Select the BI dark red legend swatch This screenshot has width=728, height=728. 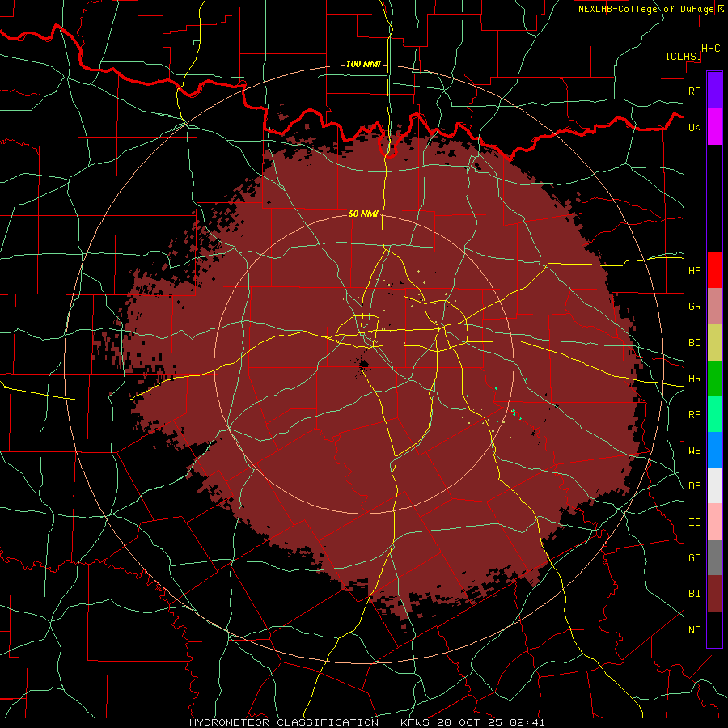[714, 594]
